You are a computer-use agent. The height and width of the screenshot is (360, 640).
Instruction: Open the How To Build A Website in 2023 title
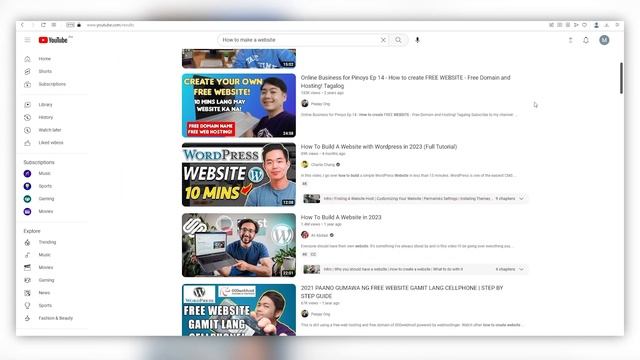tap(341, 217)
